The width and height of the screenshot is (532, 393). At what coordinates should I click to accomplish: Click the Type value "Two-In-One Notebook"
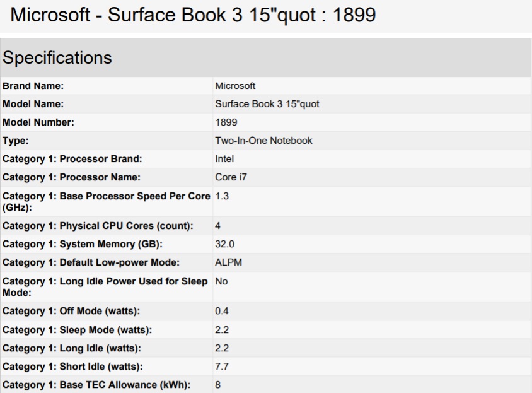(x=263, y=141)
